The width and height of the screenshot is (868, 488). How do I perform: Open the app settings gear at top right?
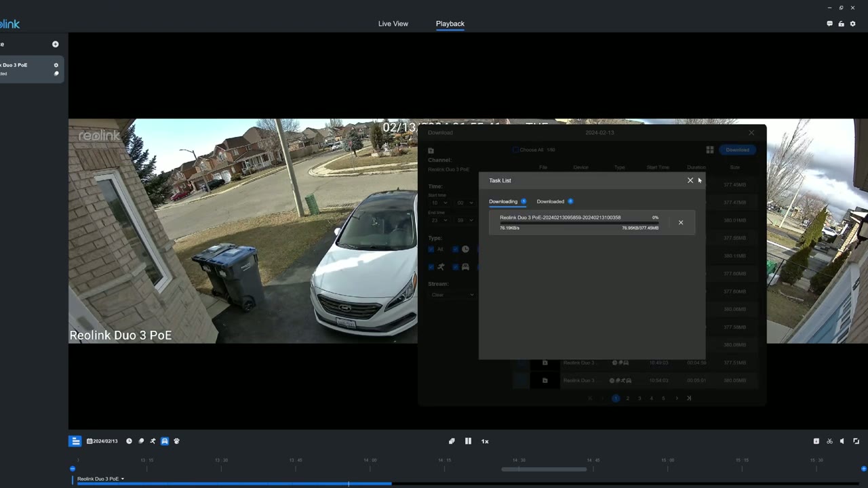[853, 24]
